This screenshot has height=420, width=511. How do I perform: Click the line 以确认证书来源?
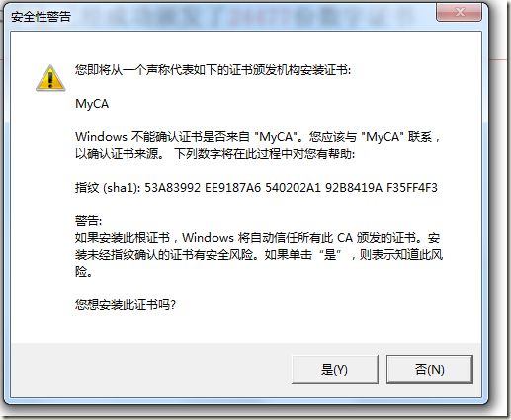[120, 154]
